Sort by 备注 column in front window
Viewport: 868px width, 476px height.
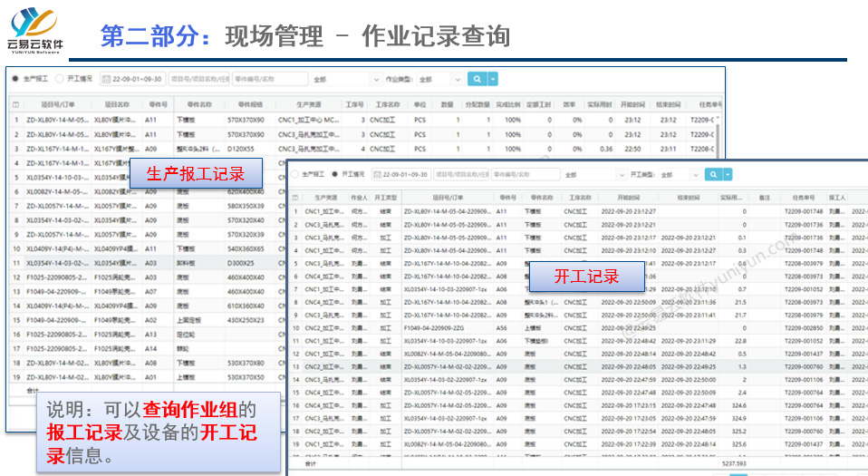click(x=765, y=198)
